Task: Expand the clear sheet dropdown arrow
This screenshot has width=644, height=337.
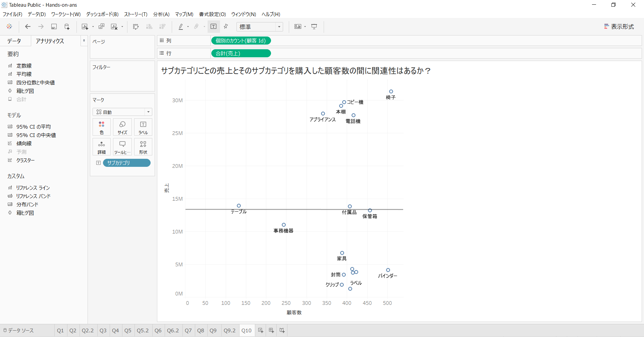Action: point(122,27)
